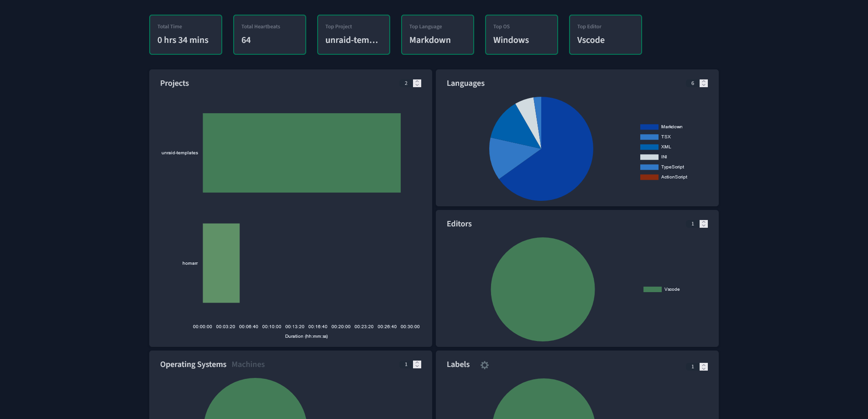Toggle the white INI legend swatch
Image resolution: width=868 pixels, height=419 pixels.
click(x=649, y=157)
